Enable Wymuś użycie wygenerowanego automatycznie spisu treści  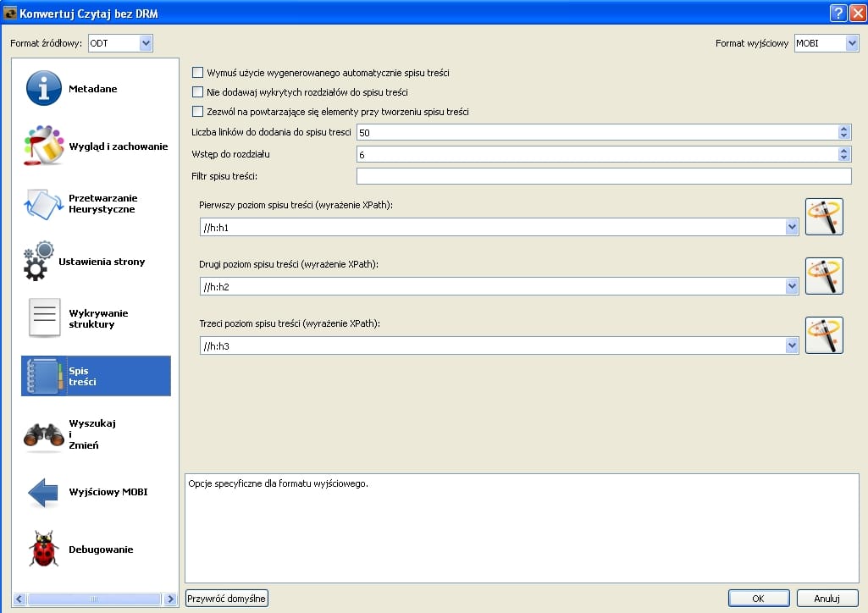tap(197, 73)
